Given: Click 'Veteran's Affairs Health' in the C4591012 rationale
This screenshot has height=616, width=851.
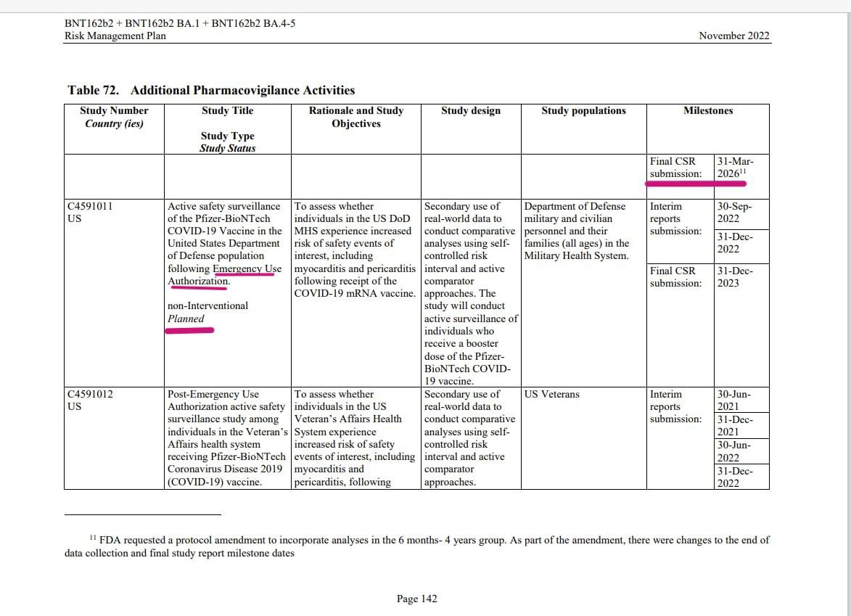Looking at the screenshot, I should pos(348,419).
